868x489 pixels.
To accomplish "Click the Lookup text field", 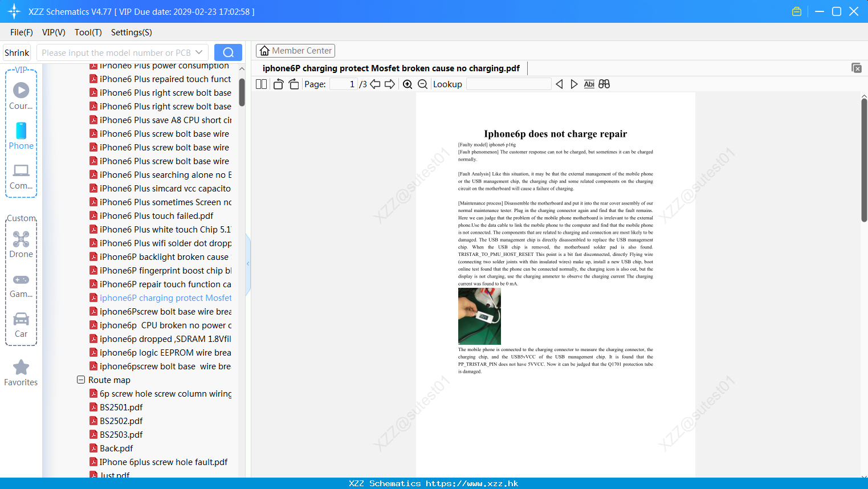I will [x=508, y=84].
